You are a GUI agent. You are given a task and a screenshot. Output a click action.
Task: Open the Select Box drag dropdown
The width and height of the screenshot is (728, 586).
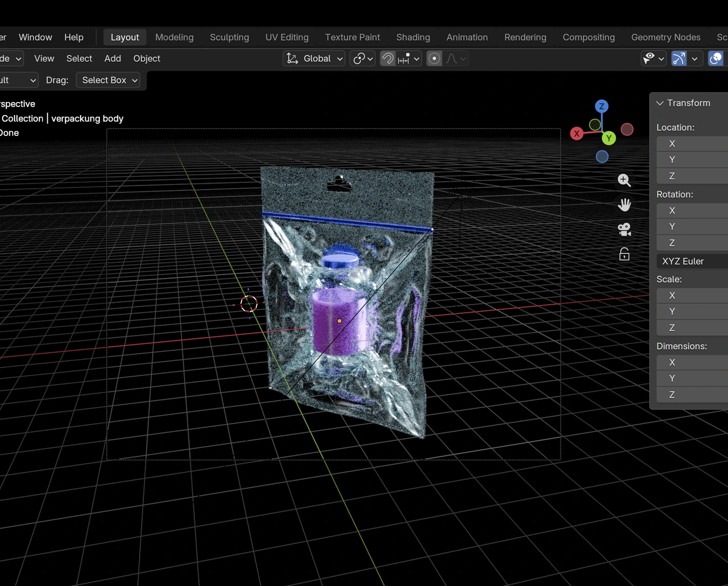[108, 80]
